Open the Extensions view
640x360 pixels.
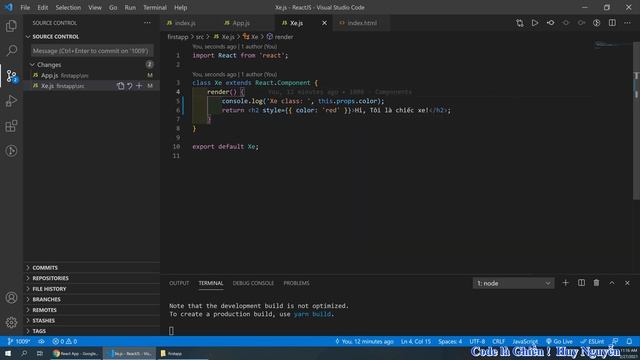click(11, 126)
